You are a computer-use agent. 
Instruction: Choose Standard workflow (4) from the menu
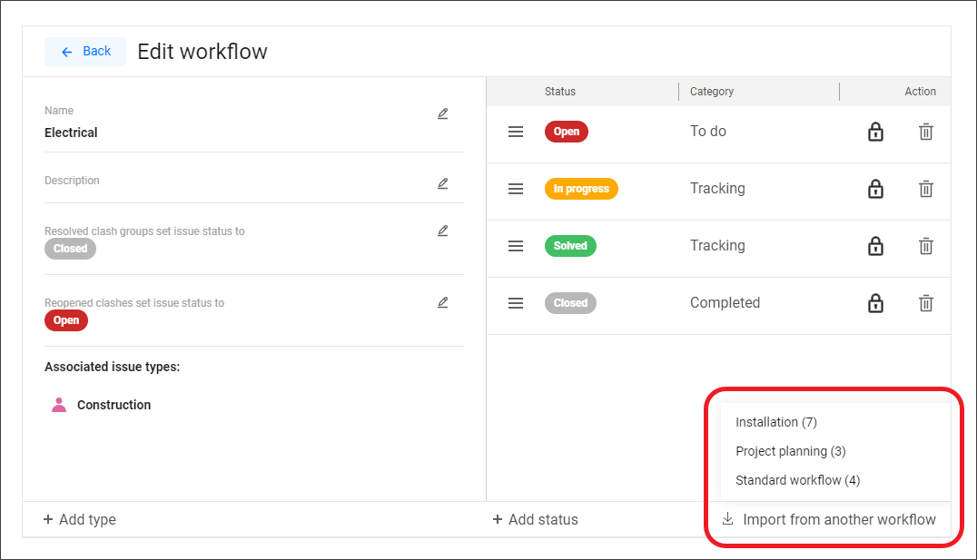(797, 480)
